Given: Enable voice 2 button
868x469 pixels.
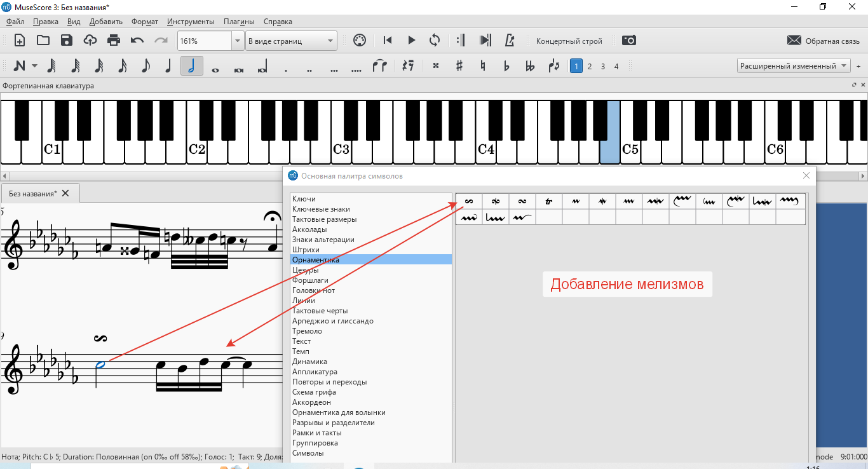Looking at the screenshot, I should (590, 66).
